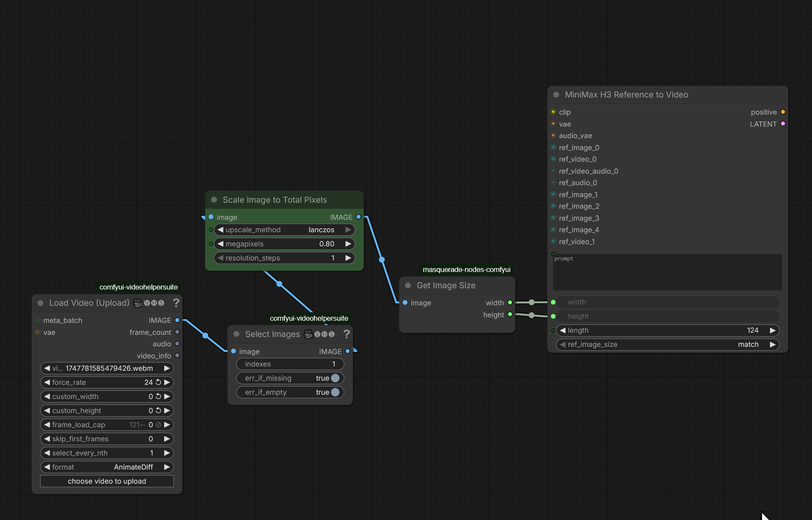Viewport: 812px width, 520px height.
Task: Collapse the MiniMax H3 Reference to Video node
Action: coord(556,95)
